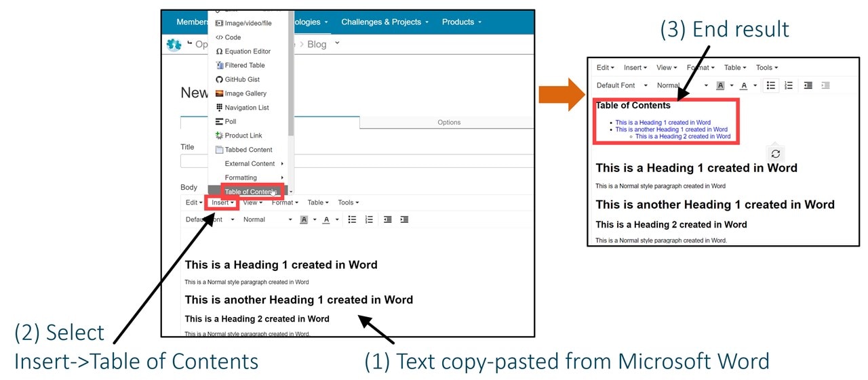Open the Tools menu in the end result editor
Screen dimensions: 868x380
(x=767, y=68)
